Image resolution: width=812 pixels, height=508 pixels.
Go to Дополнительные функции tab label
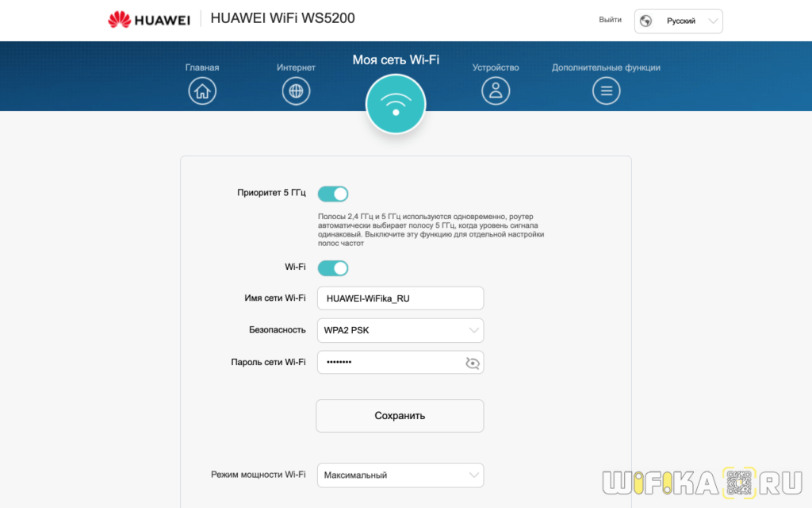pyautogui.click(x=606, y=67)
